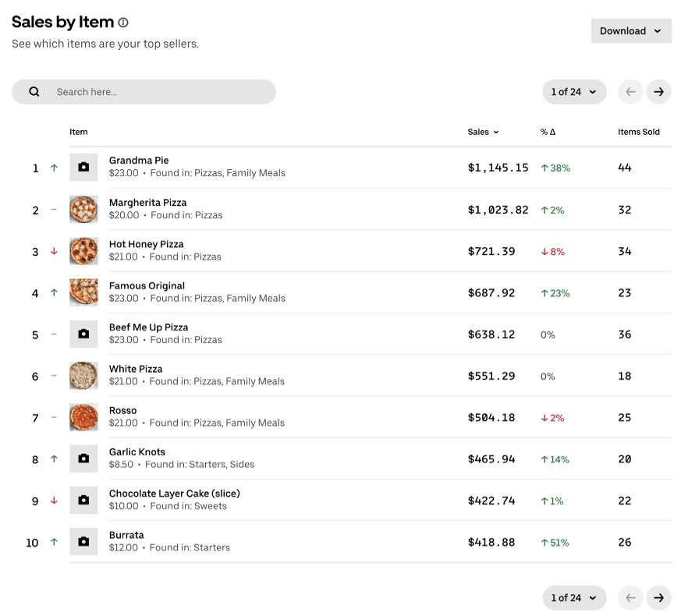Open the Margherita Pizza item name
681x616 pixels.
(x=147, y=203)
